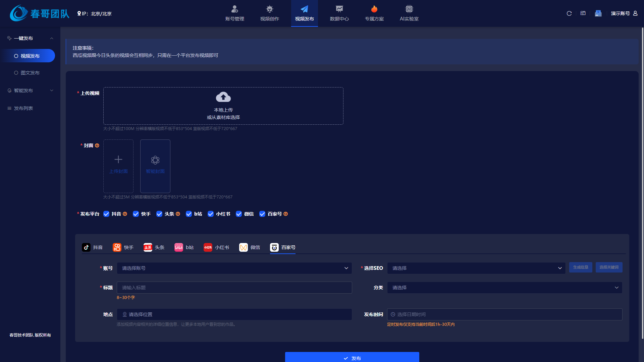The height and width of the screenshot is (362, 644).
Task: Open the AI实验室 chip icon
Action: click(409, 9)
